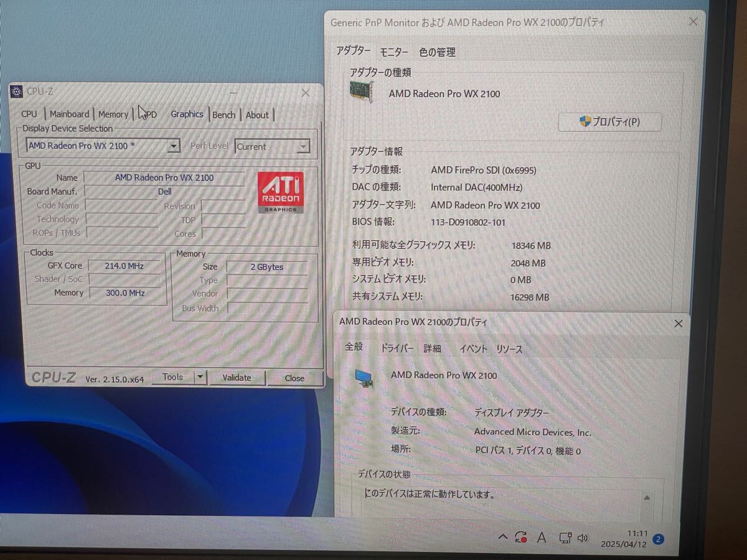Click the ディスプレイ アダプター device type text
The image size is (747, 560).
coord(512,413)
